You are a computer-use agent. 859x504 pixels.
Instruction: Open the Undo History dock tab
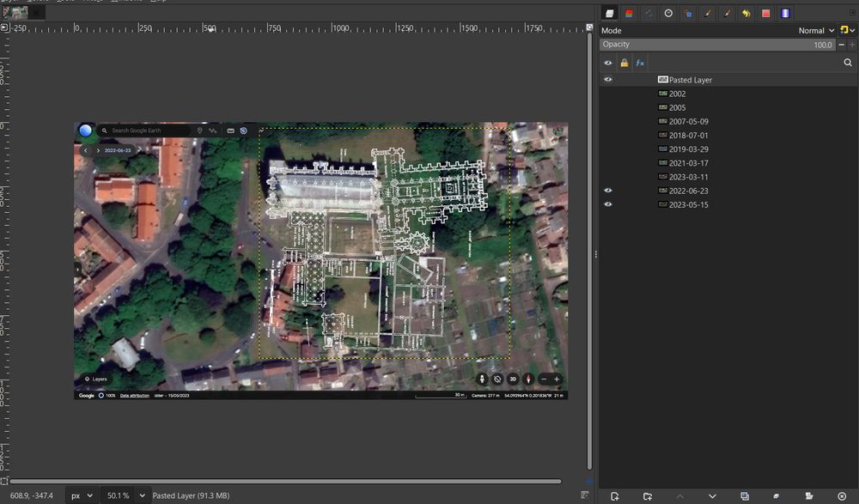[x=746, y=13]
